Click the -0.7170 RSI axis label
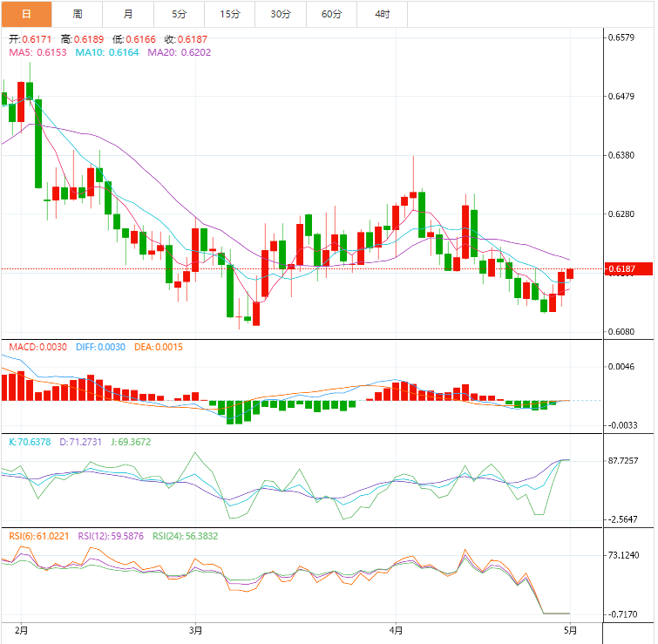This screenshot has height=644, width=658. pyautogui.click(x=623, y=614)
